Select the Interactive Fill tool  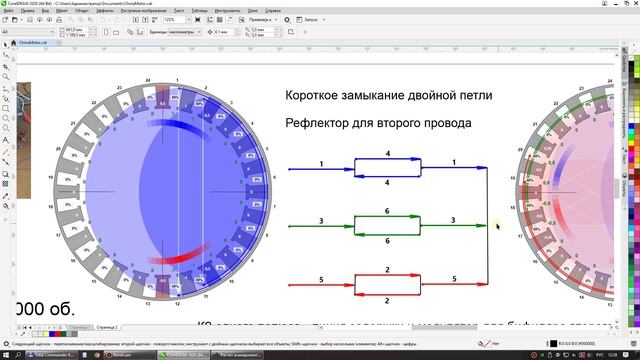point(6,206)
